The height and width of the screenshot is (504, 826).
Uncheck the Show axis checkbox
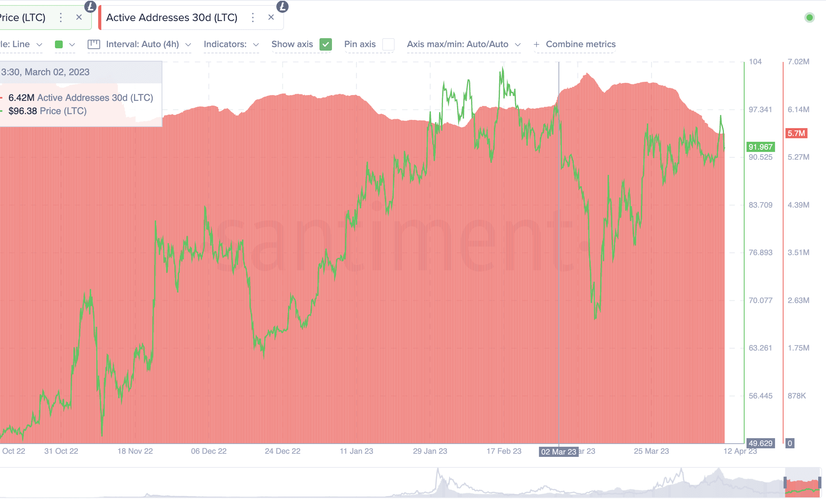coord(326,44)
